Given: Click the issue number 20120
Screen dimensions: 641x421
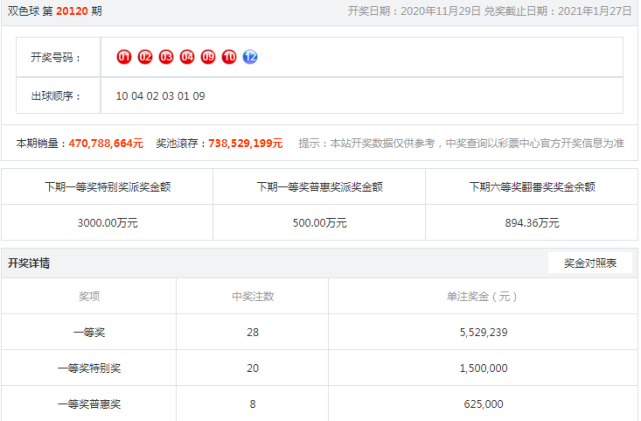Looking at the screenshot, I should (72, 11).
